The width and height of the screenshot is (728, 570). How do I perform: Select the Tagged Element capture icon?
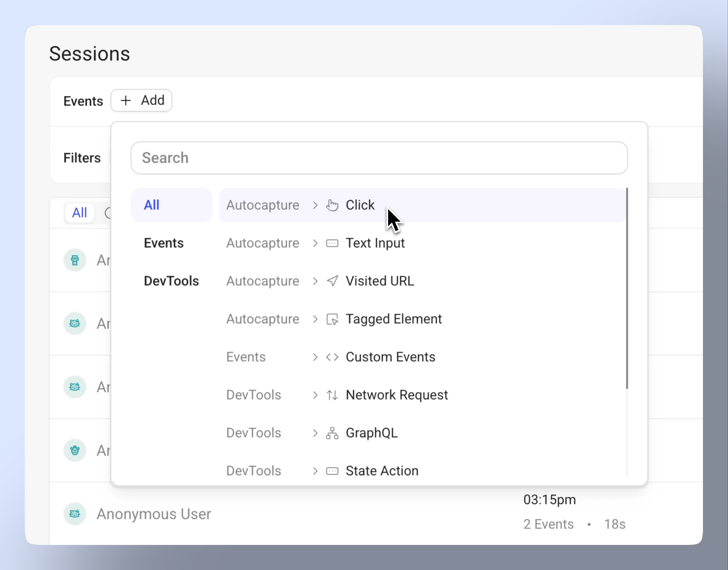point(333,319)
